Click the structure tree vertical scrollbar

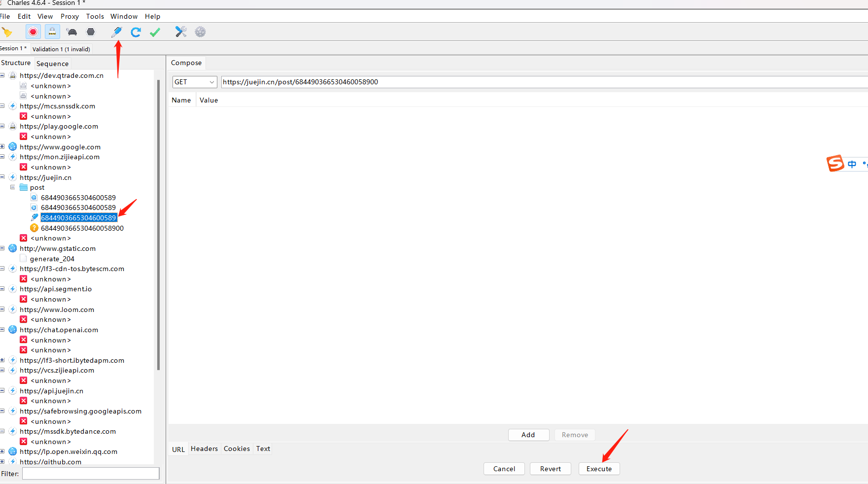[x=158, y=225]
